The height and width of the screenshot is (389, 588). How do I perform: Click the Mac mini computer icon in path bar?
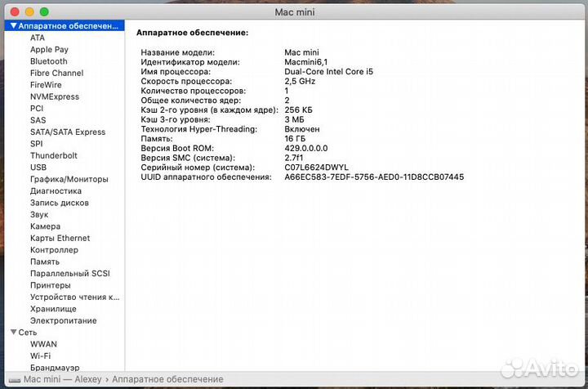point(15,380)
